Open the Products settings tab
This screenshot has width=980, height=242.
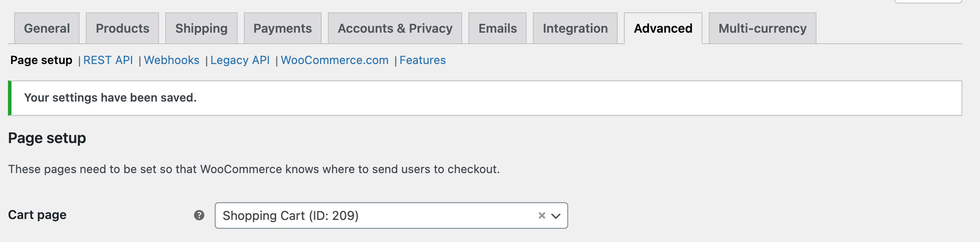point(122,28)
